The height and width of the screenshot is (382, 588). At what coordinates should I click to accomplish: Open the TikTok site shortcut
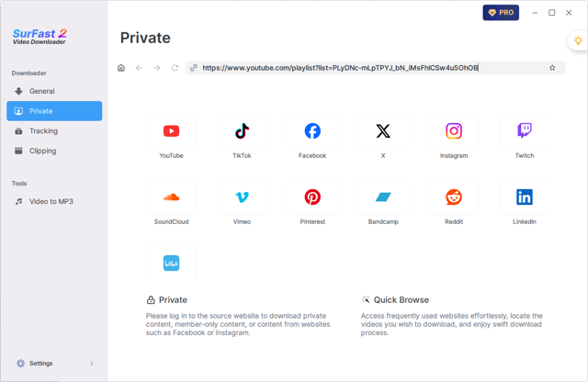point(242,131)
